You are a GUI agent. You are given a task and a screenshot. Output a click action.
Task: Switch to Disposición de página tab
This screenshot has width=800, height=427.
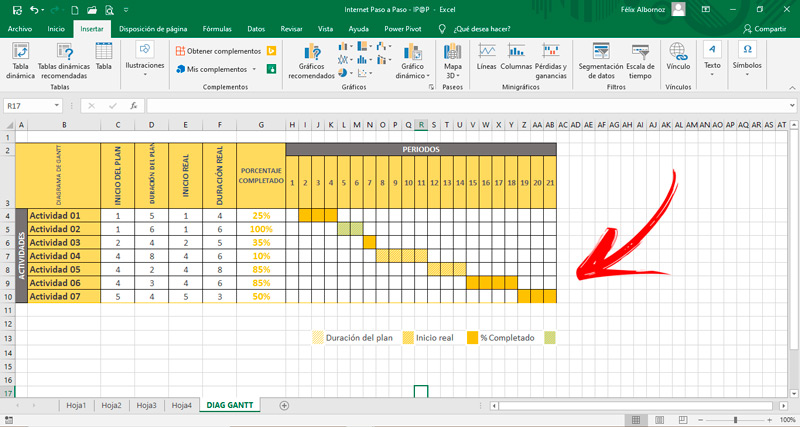click(x=153, y=29)
